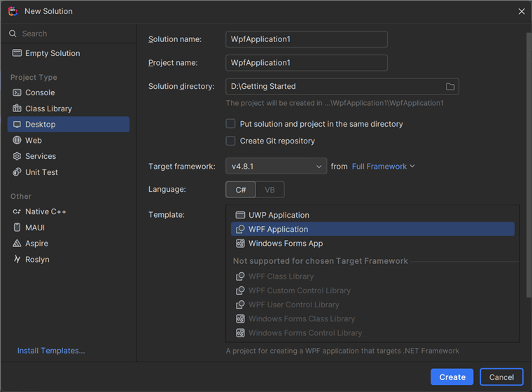532x392 pixels.
Task: Open the Services project type
Action: click(x=41, y=156)
